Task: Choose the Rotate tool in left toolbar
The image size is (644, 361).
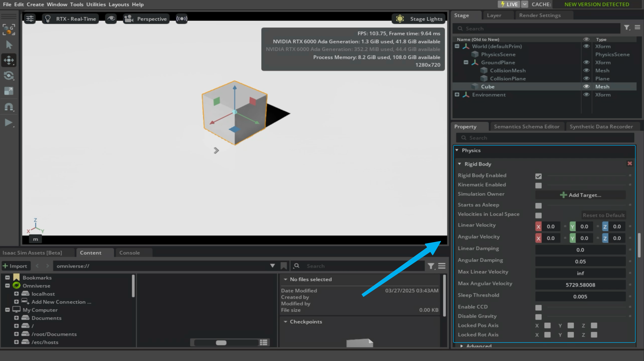Action: (9, 76)
